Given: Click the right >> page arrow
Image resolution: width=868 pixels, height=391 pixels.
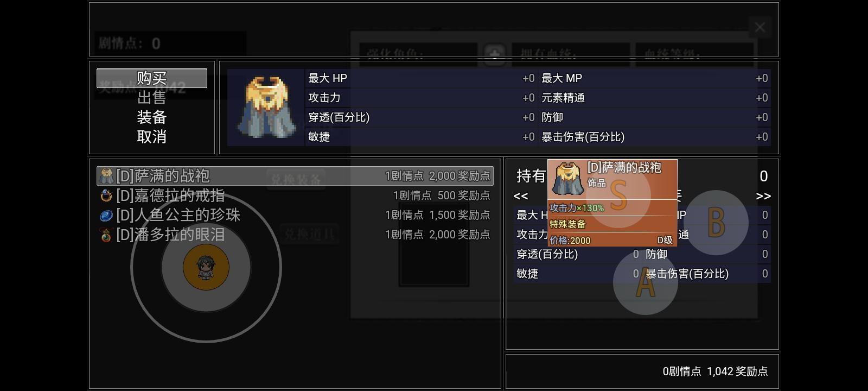Looking at the screenshot, I should click(x=763, y=196).
